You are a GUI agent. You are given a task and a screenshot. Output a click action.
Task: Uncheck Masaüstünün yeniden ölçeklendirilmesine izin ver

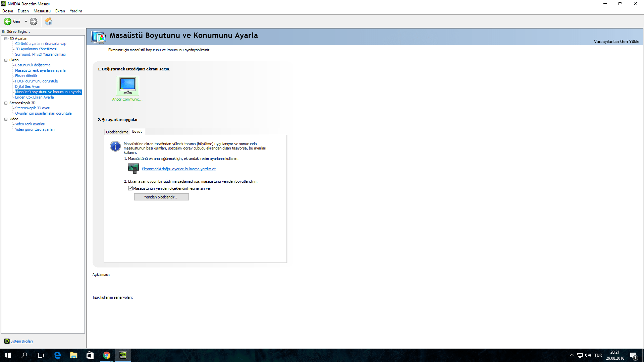(130, 188)
